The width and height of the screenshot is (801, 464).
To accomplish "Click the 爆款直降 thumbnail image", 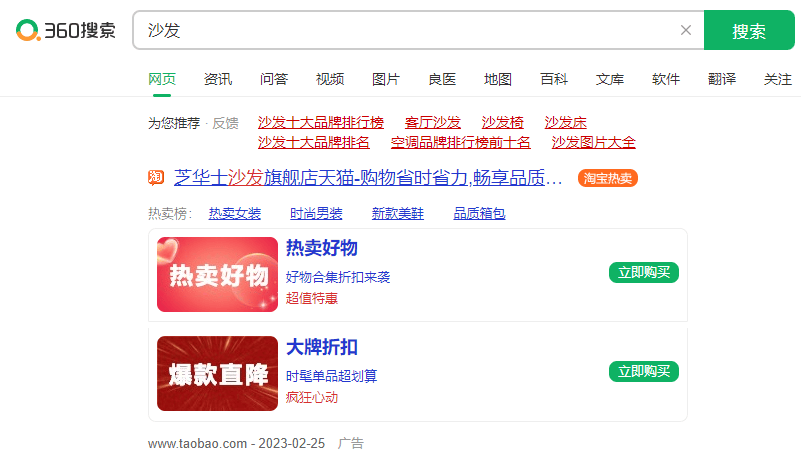I will [x=218, y=374].
